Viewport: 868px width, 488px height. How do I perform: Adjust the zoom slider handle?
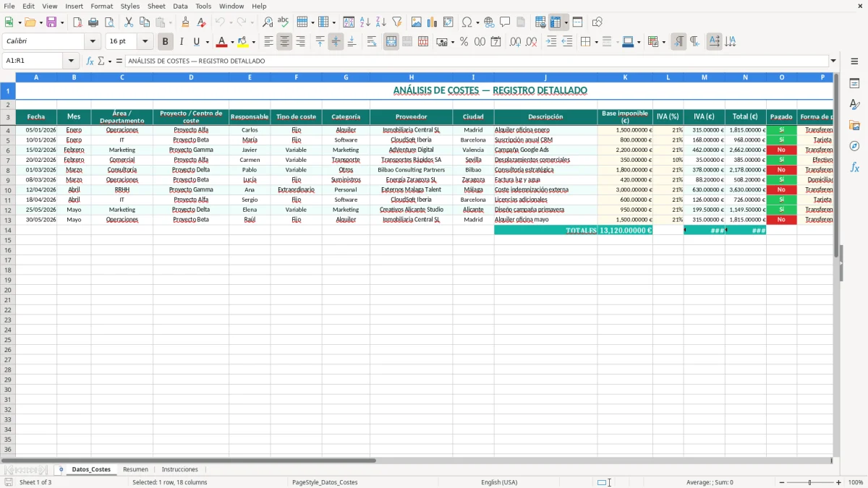[x=810, y=482]
